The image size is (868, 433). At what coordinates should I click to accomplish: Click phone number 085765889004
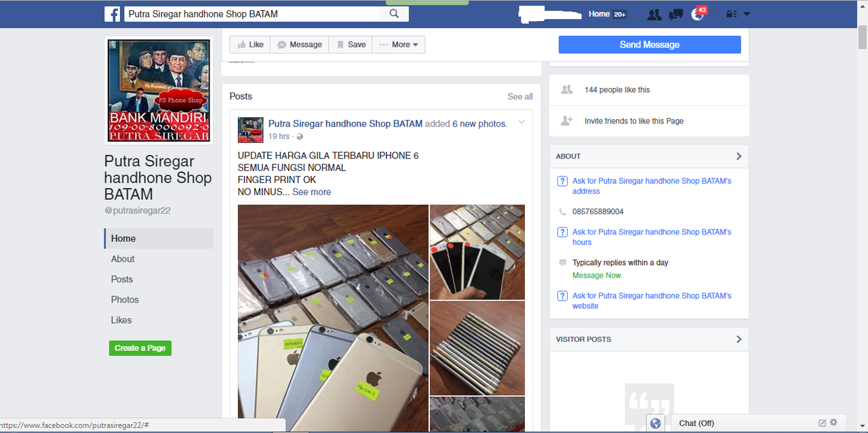pos(598,211)
